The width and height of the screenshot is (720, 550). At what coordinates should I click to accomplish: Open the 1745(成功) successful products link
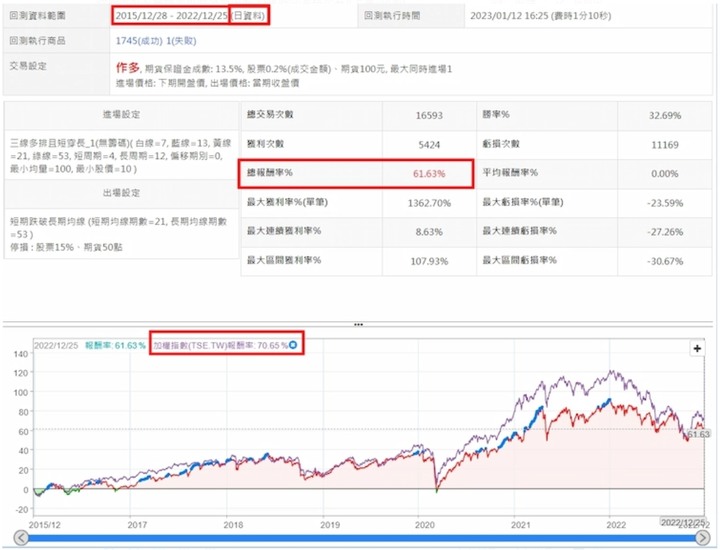tap(139, 41)
